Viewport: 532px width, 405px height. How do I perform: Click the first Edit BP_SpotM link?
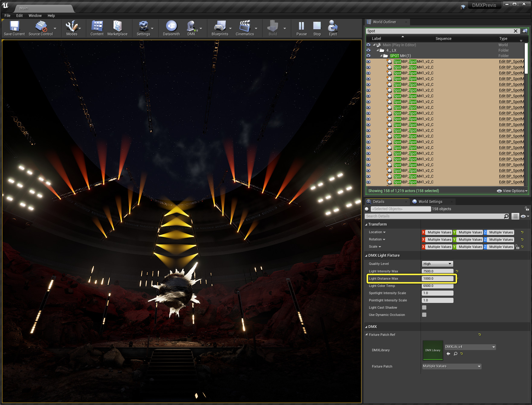pyautogui.click(x=511, y=62)
